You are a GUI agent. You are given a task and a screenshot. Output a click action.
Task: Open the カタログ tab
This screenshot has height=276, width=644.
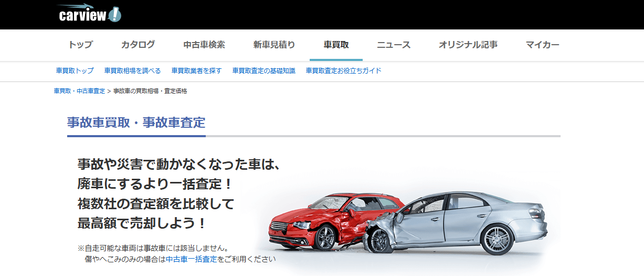138,45
